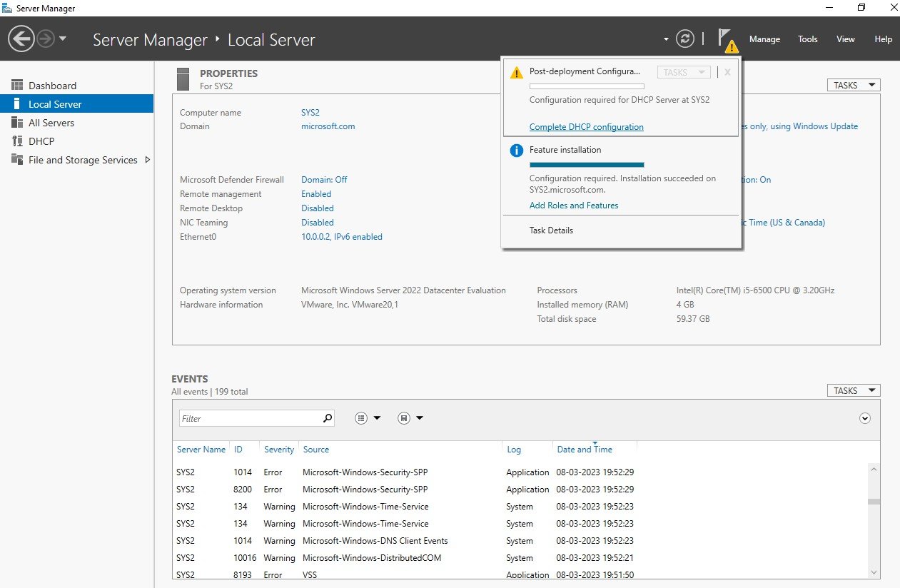Open the Events TASKS dropdown
Image resolution: width=900 pixels, height=588 pixels.
click(x=854, y=390)
